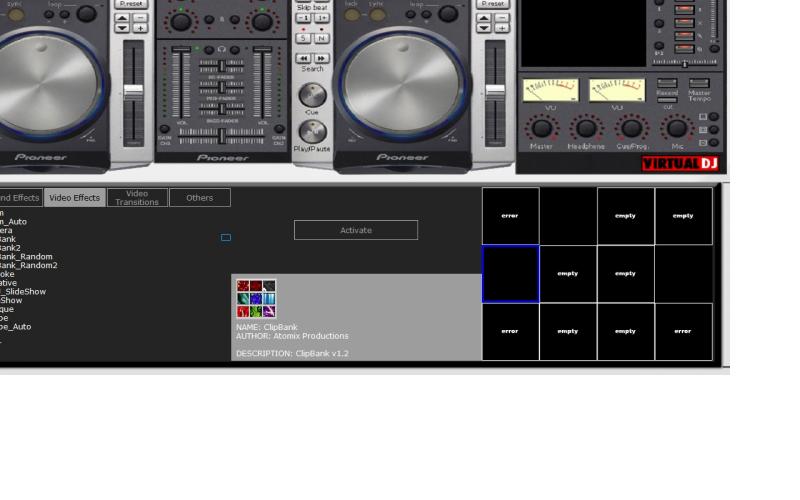Screen dimensions: 800x500
Task: Click the small blue rectangle icon
Action: (x=226, y=237)
